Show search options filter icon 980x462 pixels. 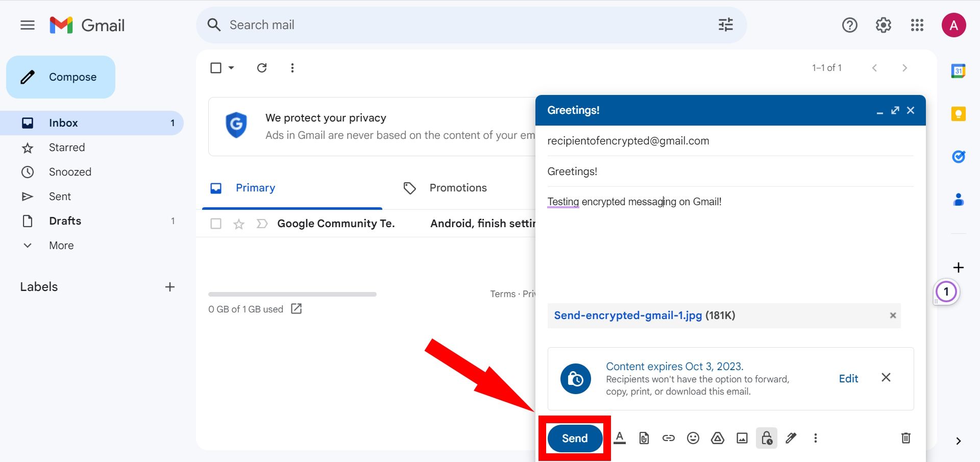point(725,25)
